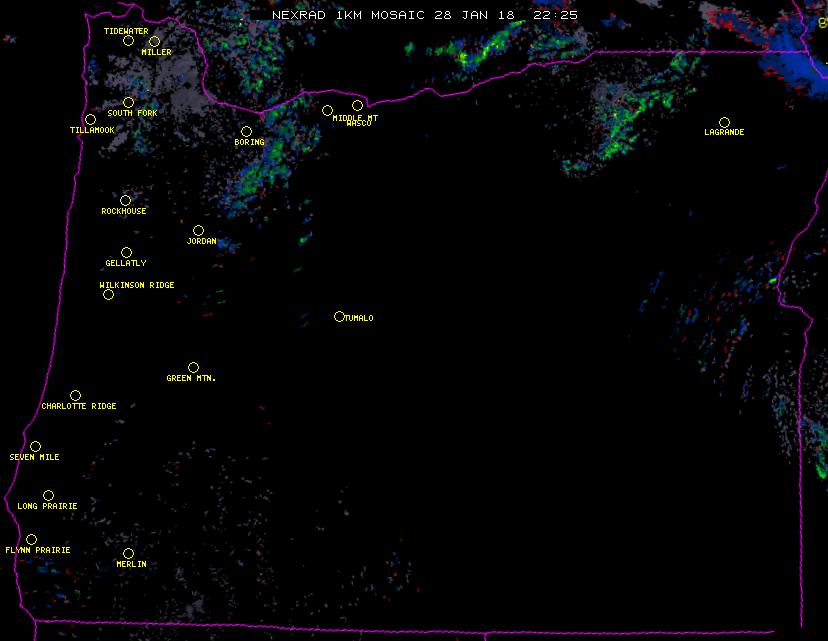The width and height of the screenshot is (828, 641).
Task: Select the LaGrande station circle marker
Action: (x=724, y=122)
